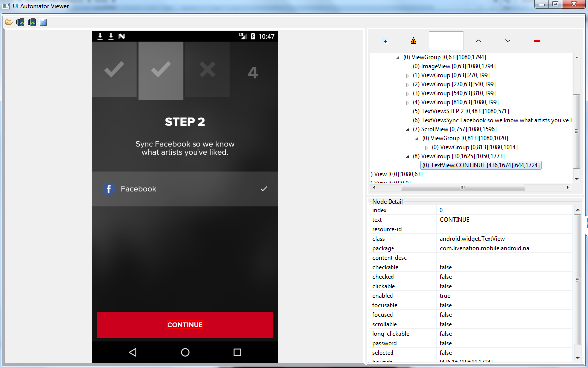Screen dimensions: 588x368
Task: Capture compressed hierarchy with the second device icon
Action: [32, 22]
